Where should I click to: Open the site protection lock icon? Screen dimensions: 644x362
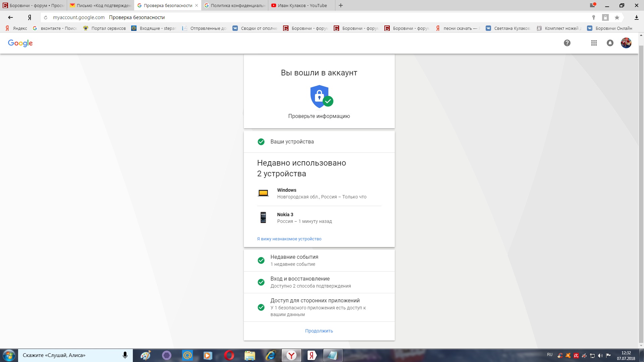(605, 17)
